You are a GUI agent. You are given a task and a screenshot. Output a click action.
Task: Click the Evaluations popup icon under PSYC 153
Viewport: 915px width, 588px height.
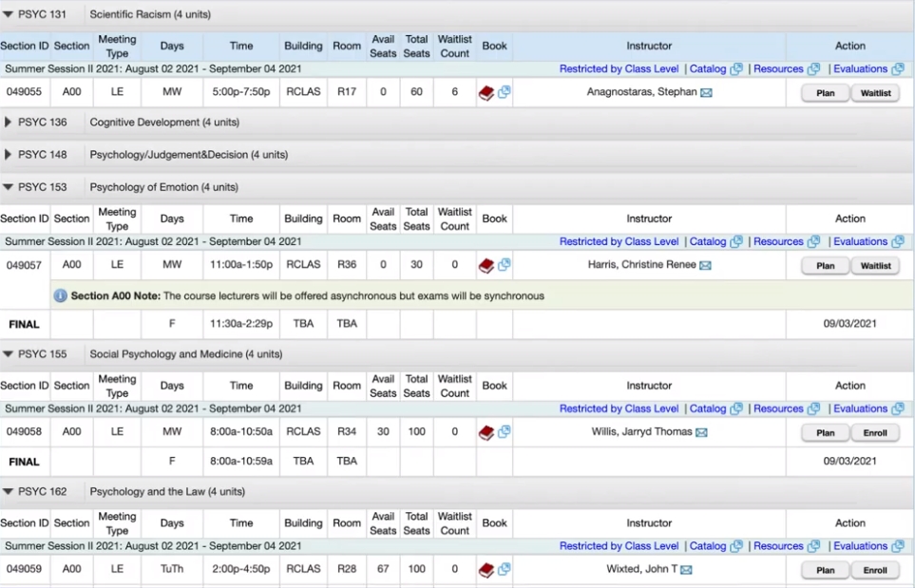tap(898, 241)
